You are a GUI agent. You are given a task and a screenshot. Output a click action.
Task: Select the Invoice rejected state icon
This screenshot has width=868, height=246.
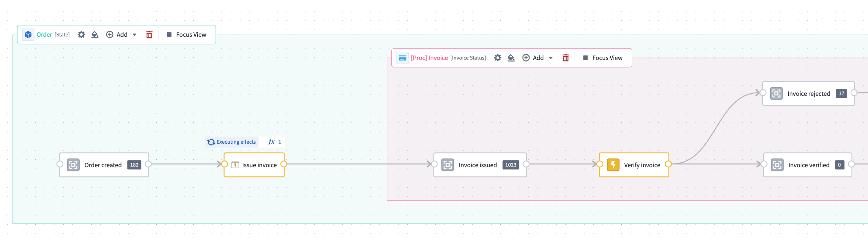pos(776,93)
